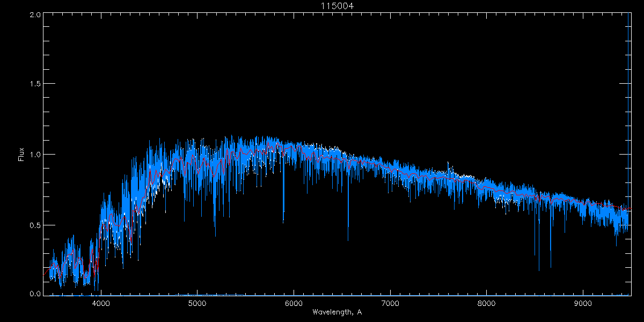Click the 2.0 flux tick label
Screen dimensions: 644x322
point(35,14)
